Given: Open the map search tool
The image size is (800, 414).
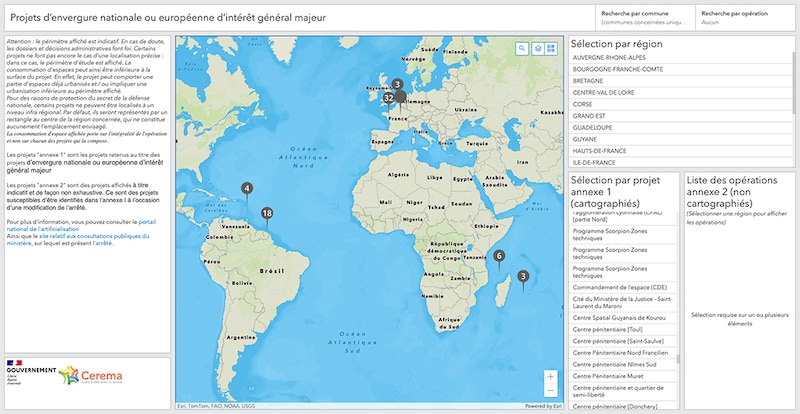Looking at the screenshot, I should (521, 48).
